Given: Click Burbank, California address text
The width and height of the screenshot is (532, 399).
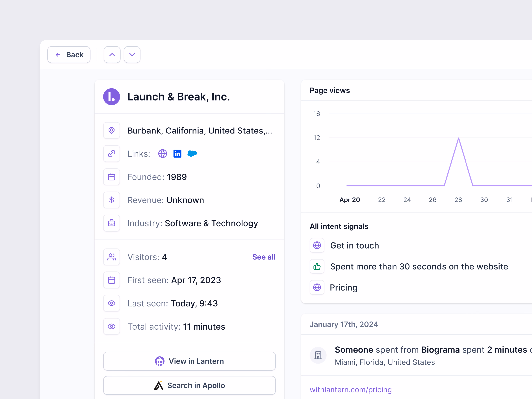Looking at the screenshot, I should click(200, 131).
